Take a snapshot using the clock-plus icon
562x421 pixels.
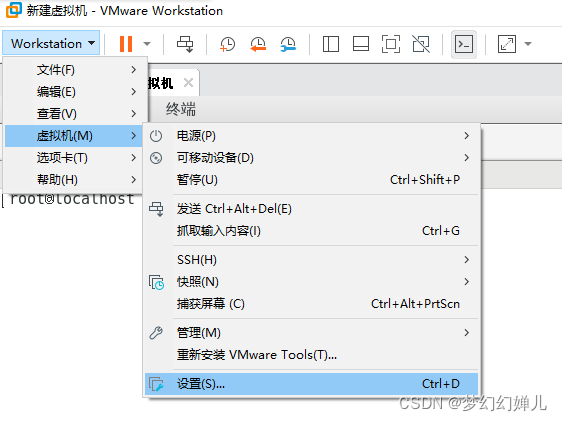227,44
